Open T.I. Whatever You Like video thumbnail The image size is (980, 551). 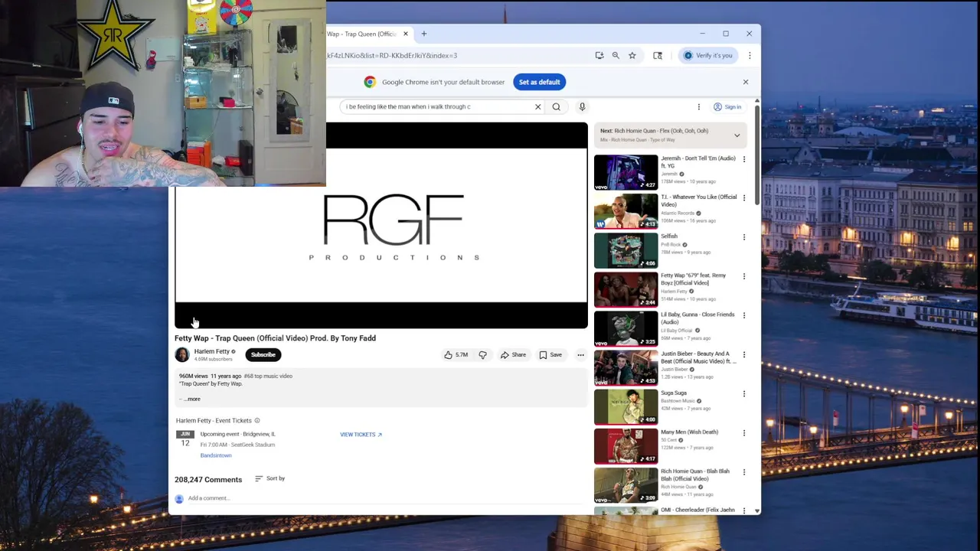point(626,211)
